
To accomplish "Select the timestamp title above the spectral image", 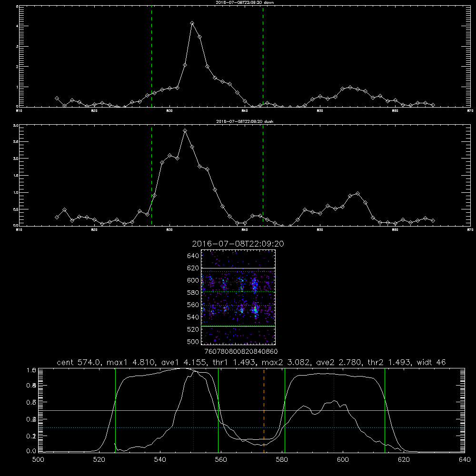I will click(x=238, y=244).
